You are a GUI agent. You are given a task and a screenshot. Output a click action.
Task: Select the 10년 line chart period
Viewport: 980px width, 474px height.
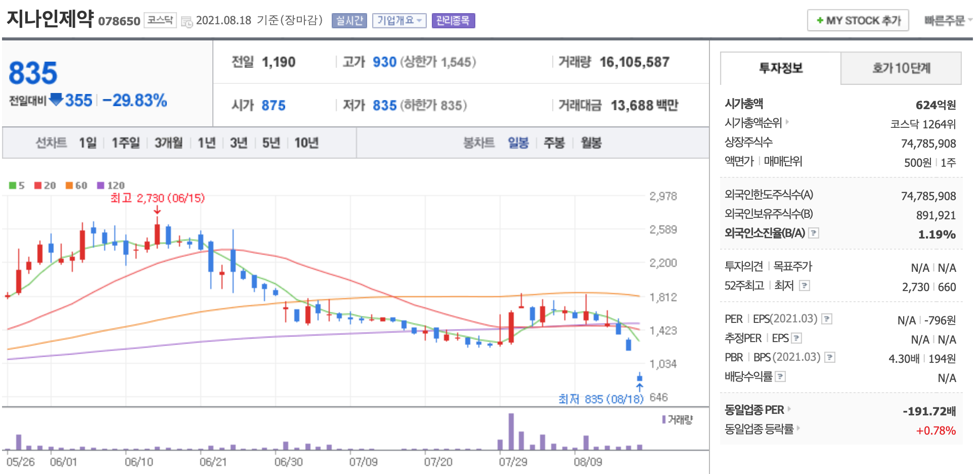306,143
